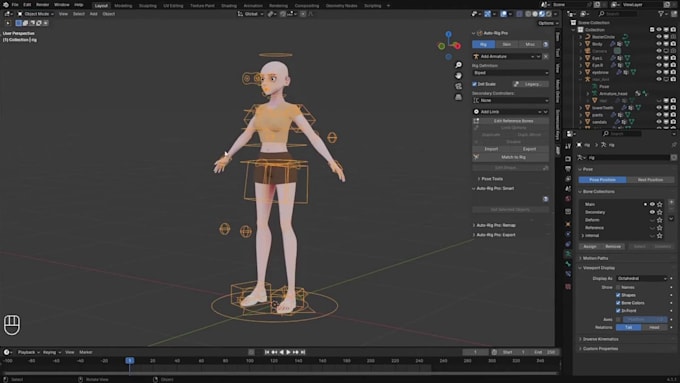The image size is (680, 383).
Task: Select the Misc tab in Auto-Rig Pro
Action: coord(530,44)
